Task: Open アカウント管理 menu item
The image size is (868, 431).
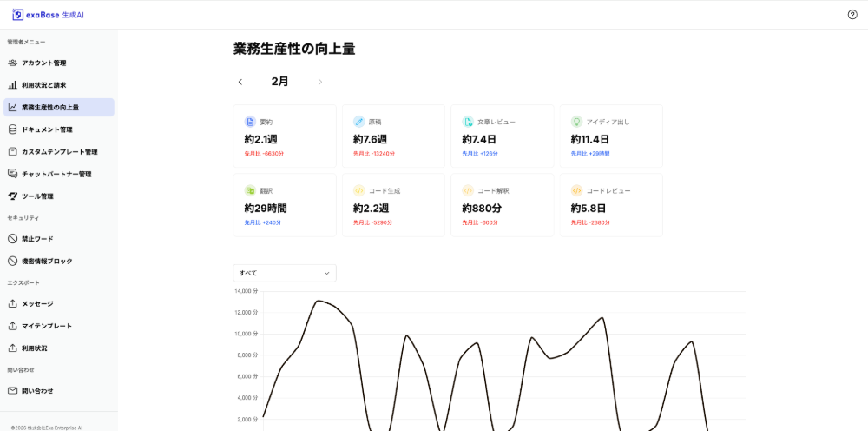Action: click(x=59, y=63)
